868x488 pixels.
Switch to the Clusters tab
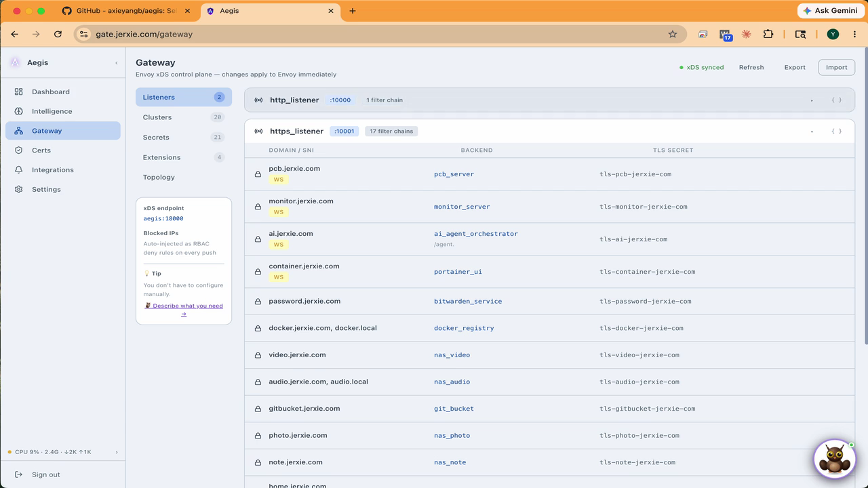[x=184, y=117]
